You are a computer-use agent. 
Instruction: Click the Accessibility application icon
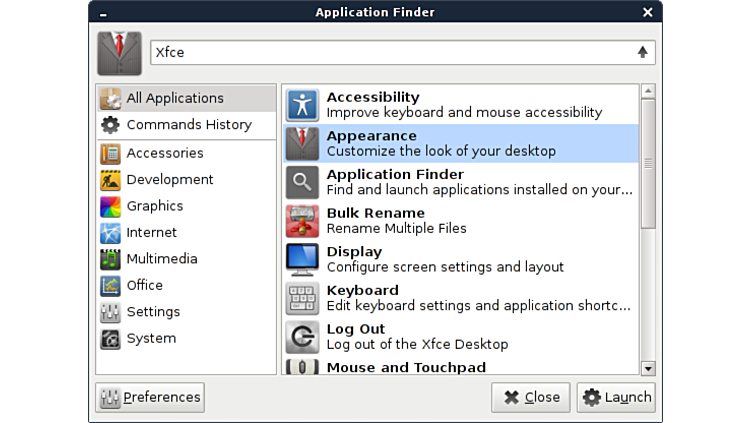302,105
